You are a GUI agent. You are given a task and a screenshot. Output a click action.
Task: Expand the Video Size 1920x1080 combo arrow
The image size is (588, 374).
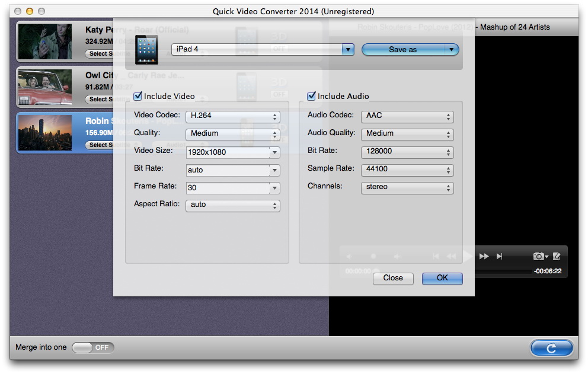(275, 152)
